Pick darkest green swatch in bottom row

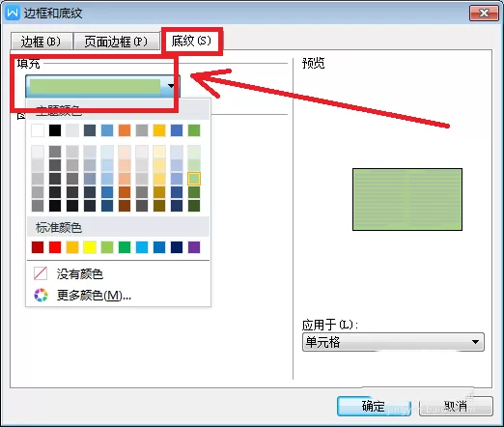click(x=194, y=206)
